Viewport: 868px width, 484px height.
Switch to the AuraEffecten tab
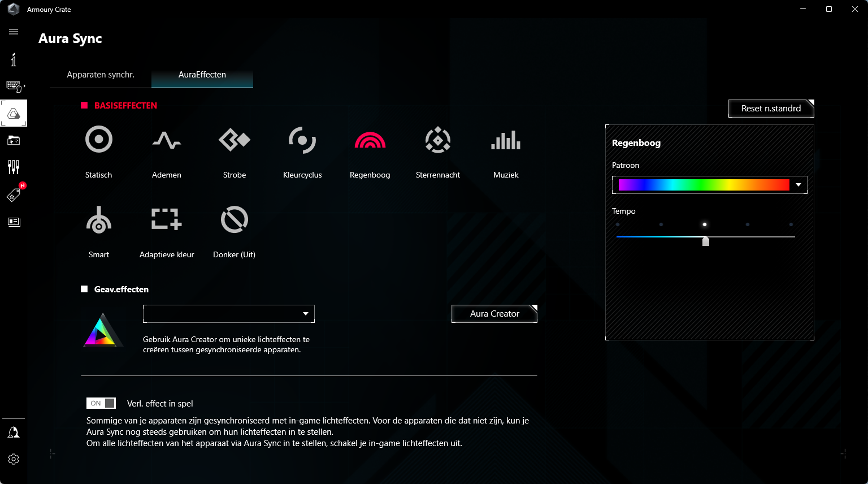click(202, 75)
